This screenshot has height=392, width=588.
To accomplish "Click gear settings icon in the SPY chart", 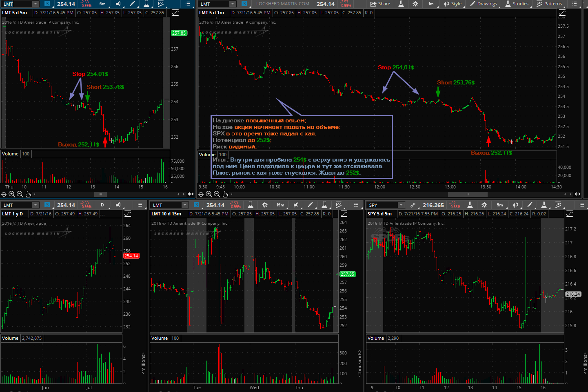I will 484,205.
